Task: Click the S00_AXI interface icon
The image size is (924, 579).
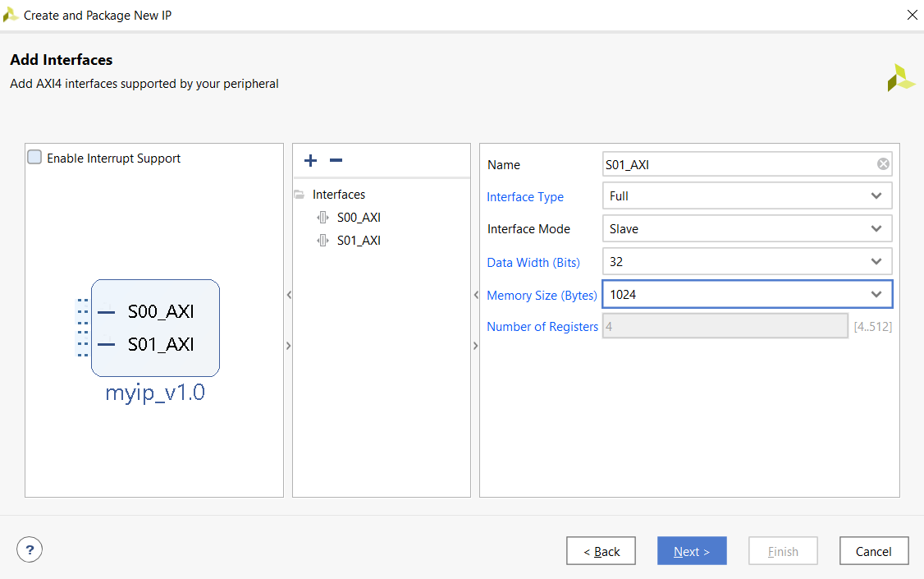Action: pos(323,217)
